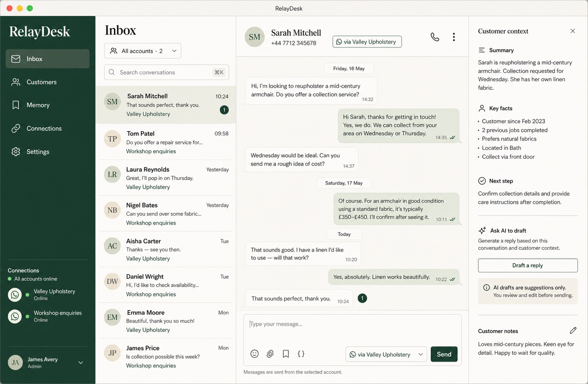Click the RelayDesk logo in the sidebar
This screenshot has width=588, height=384.
pyautogui.click(x=39, y=32)
